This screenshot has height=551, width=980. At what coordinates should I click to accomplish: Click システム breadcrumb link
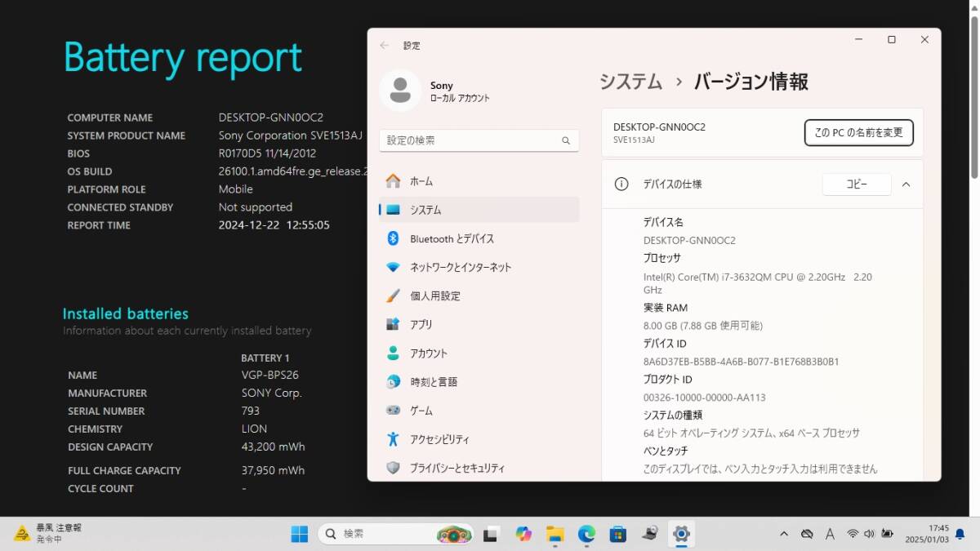pos(630,82)
